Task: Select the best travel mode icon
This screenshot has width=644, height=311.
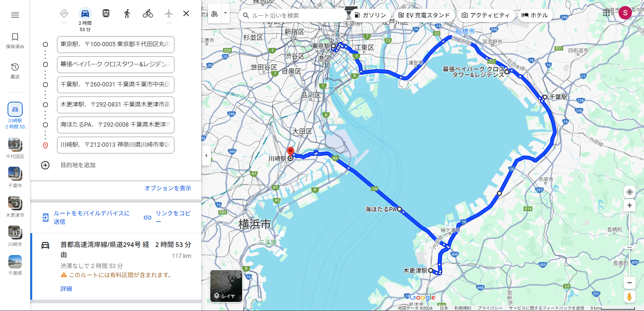Action: 64,13
